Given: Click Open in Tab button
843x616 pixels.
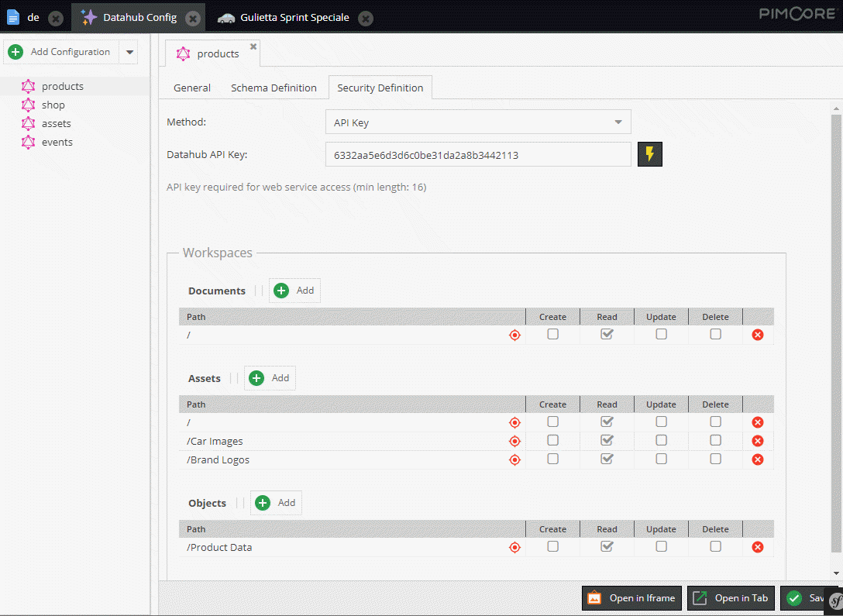Looking at the screenshot, I should tap(731, 597).
